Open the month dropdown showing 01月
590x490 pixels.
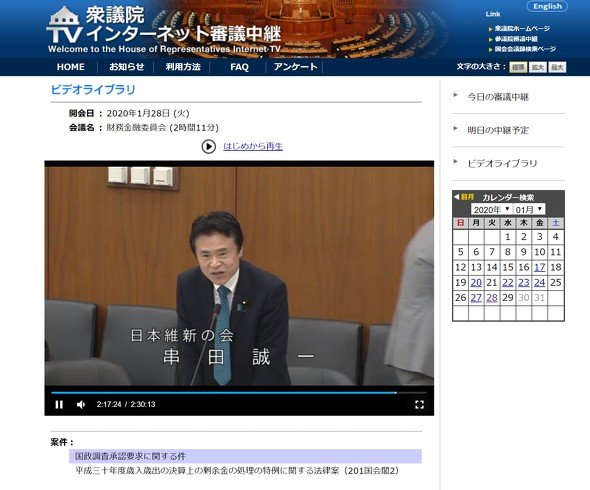coord(529,209)
